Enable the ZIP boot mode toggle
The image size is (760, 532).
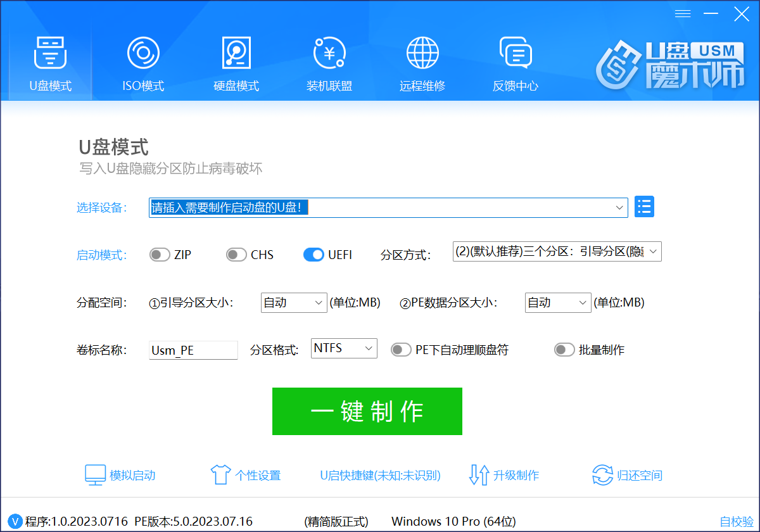[160, 255]
